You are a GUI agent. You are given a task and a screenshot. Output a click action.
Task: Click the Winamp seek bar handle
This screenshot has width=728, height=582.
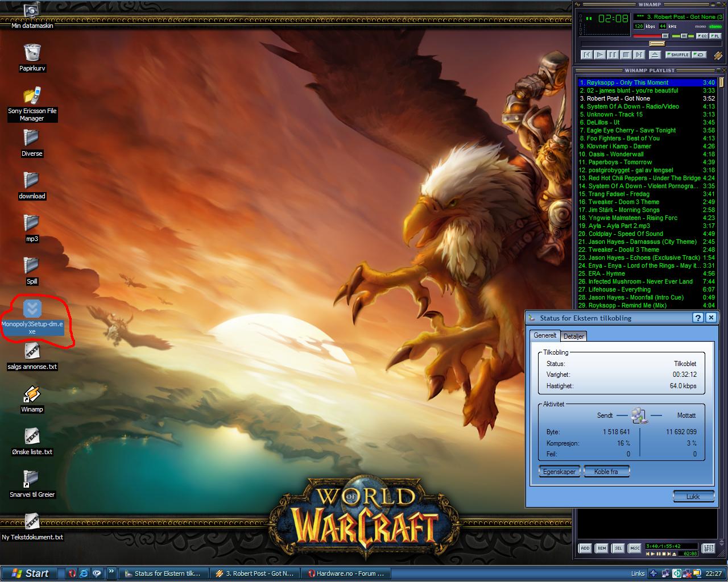pos(657,44)
